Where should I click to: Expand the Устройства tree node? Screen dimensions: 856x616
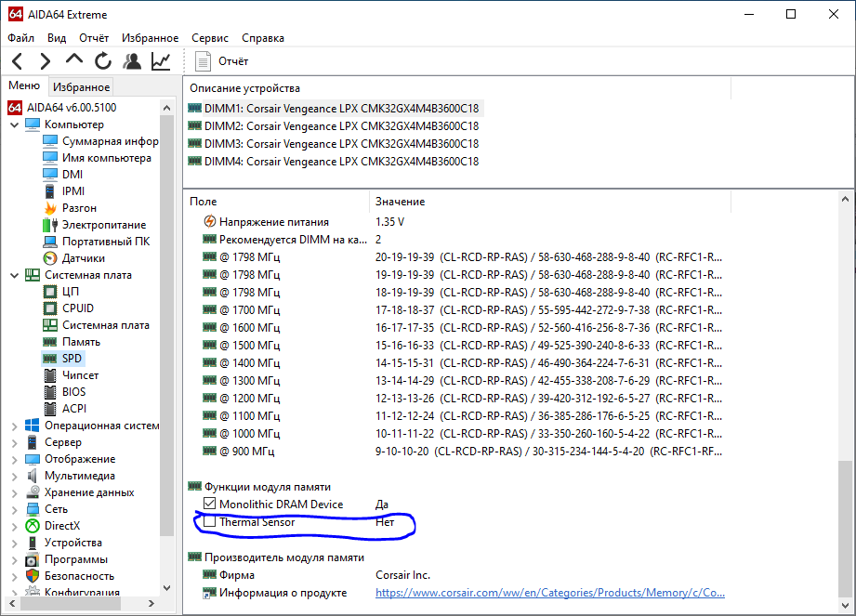14,543
